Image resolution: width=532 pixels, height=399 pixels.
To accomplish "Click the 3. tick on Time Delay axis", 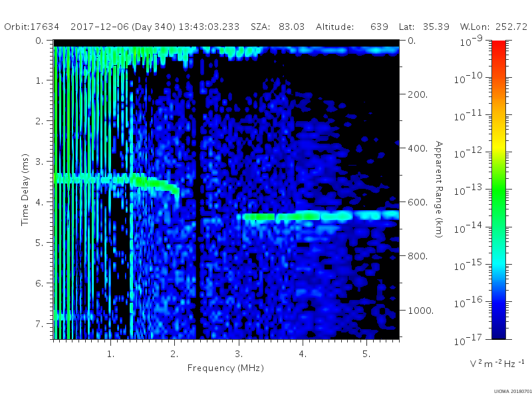I will (39, 162).
